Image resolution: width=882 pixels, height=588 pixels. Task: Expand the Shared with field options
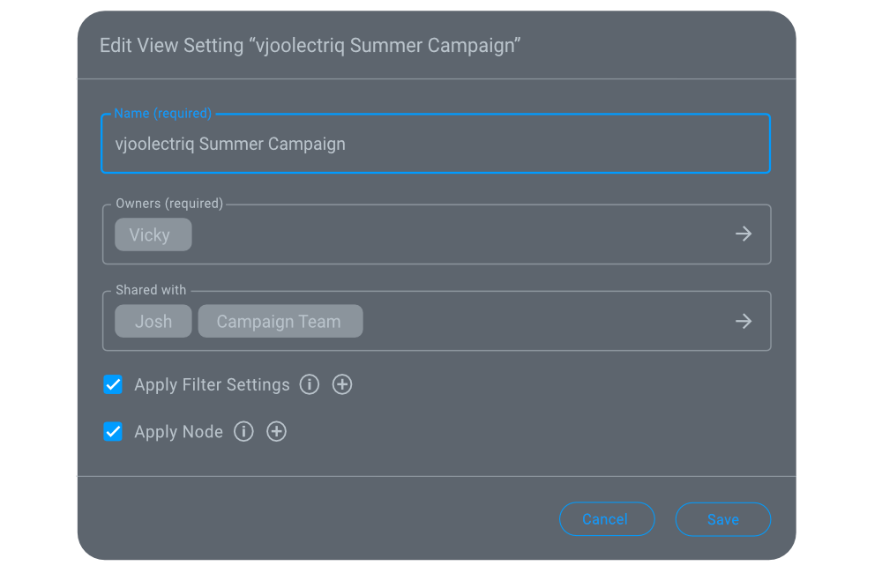coord(744,321)
